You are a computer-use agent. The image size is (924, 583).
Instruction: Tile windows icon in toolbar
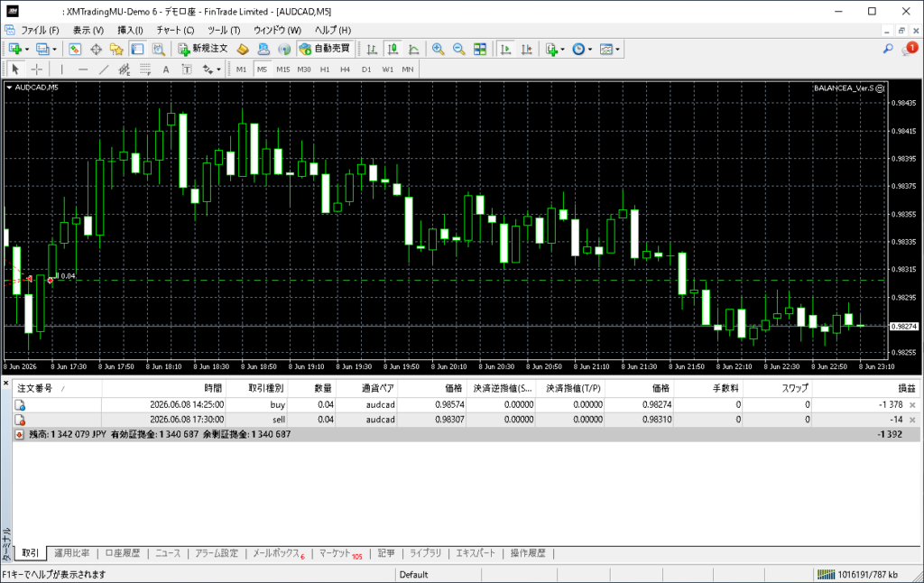click(480, 49)
